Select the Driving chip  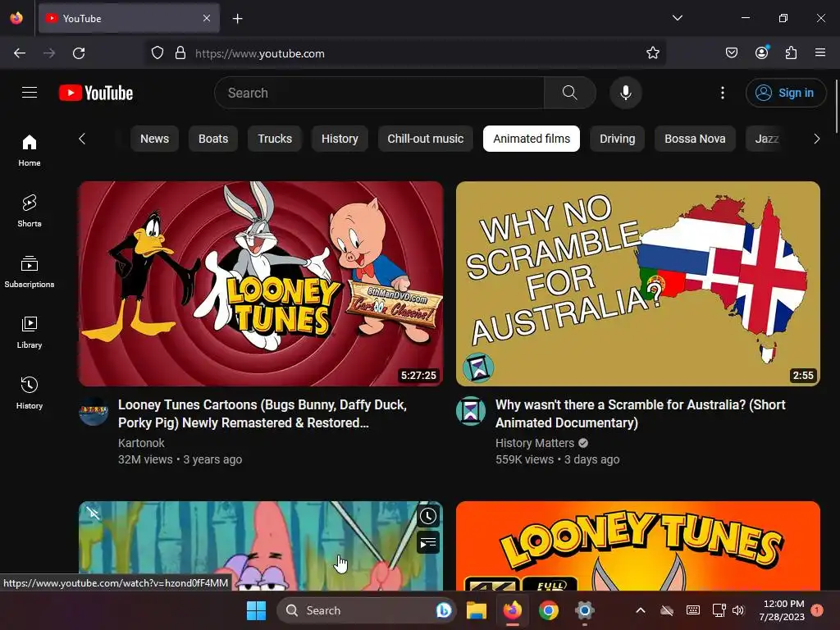click(617, 139)
